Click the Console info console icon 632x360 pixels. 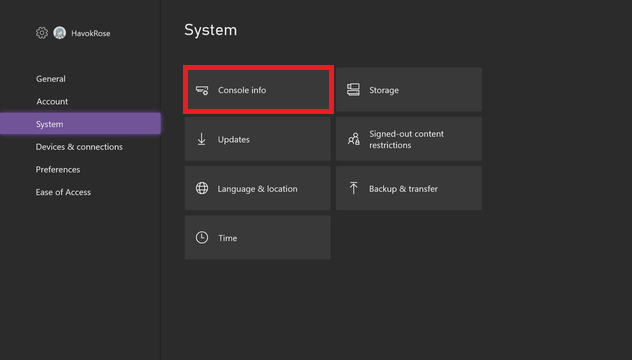pyautogui.click(x=202, y=90)
